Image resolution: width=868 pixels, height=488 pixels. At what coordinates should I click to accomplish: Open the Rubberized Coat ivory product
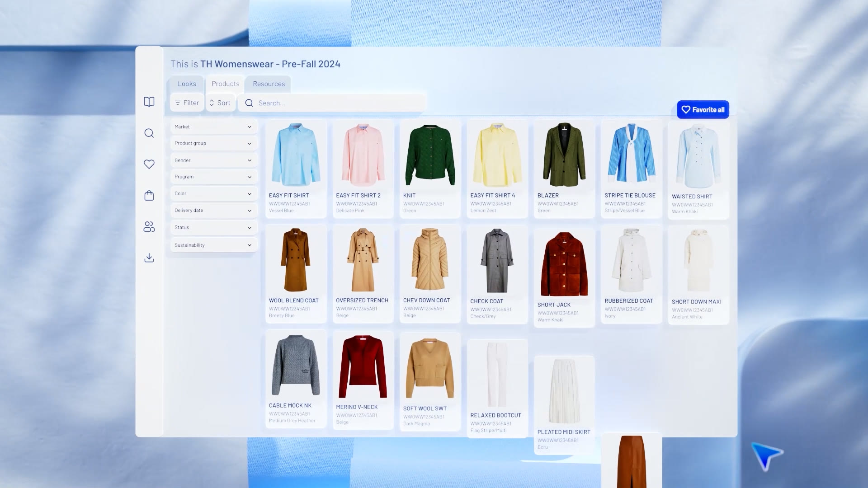pos(632,274)
